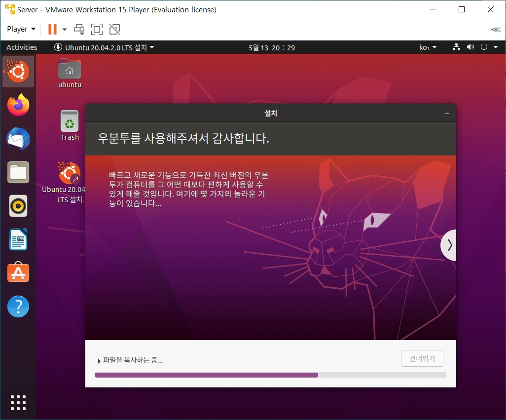Viewport: 506px width, 420px height.
Task: Click the 설치 window title text
Action: [271, 114]
